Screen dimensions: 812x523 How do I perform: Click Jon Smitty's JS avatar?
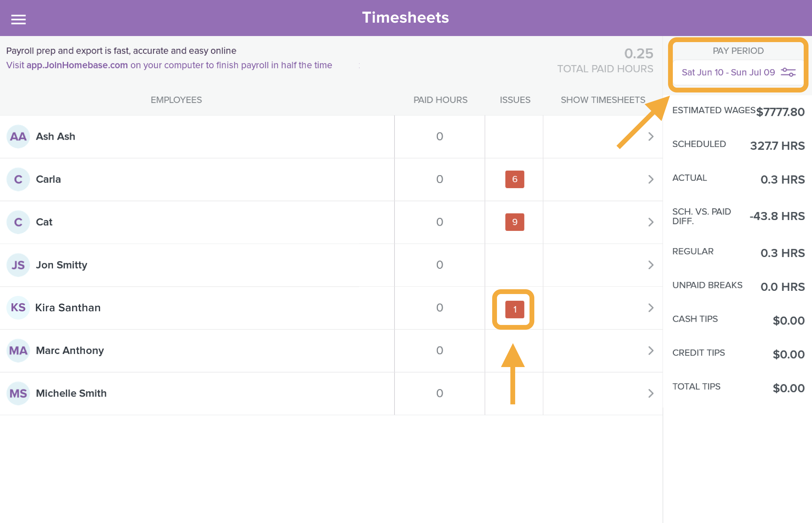[x=17, y=265]
